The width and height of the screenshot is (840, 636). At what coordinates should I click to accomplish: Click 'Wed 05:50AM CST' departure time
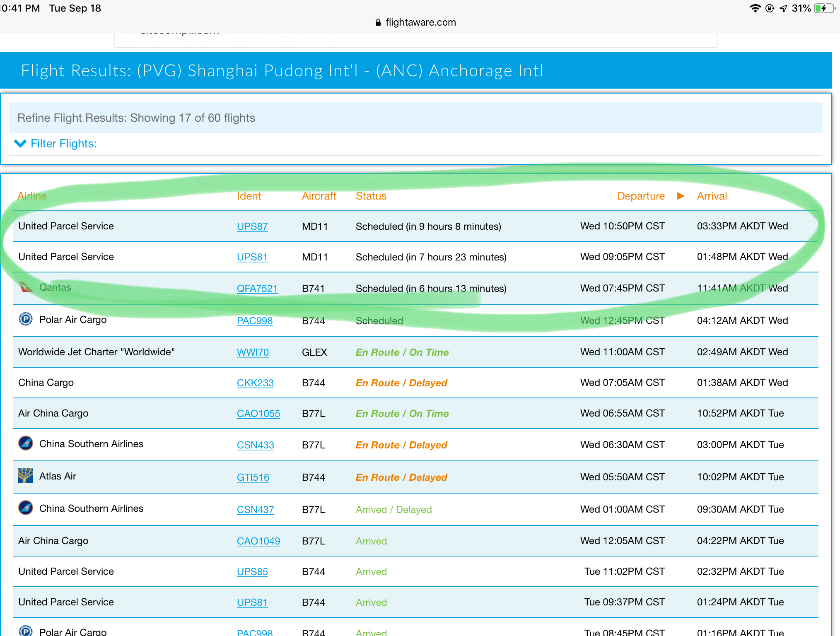[x=623, y=477]
